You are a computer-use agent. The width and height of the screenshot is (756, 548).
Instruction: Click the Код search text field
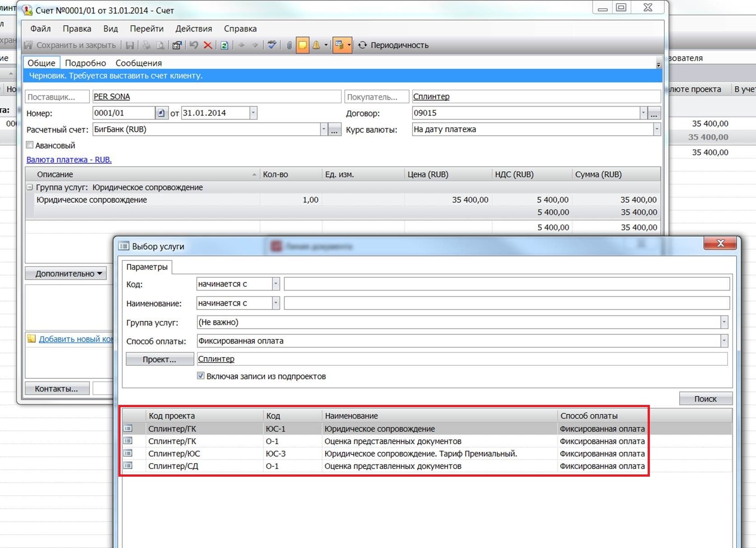pos(507,284)
